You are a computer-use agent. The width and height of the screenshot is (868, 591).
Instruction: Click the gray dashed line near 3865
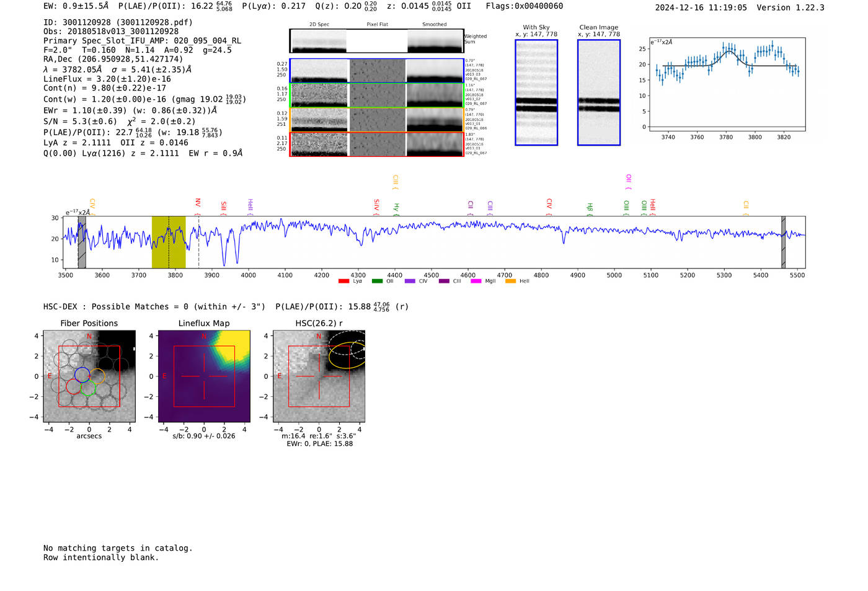(x=198, y=242)
